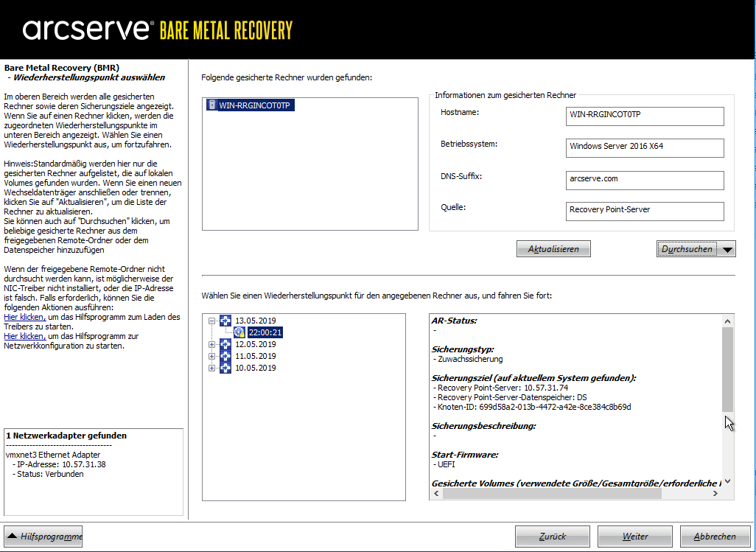This screenshot has height=552, width=756.
Task: Select the 11.05.2019 date entry
Action: 256,356
